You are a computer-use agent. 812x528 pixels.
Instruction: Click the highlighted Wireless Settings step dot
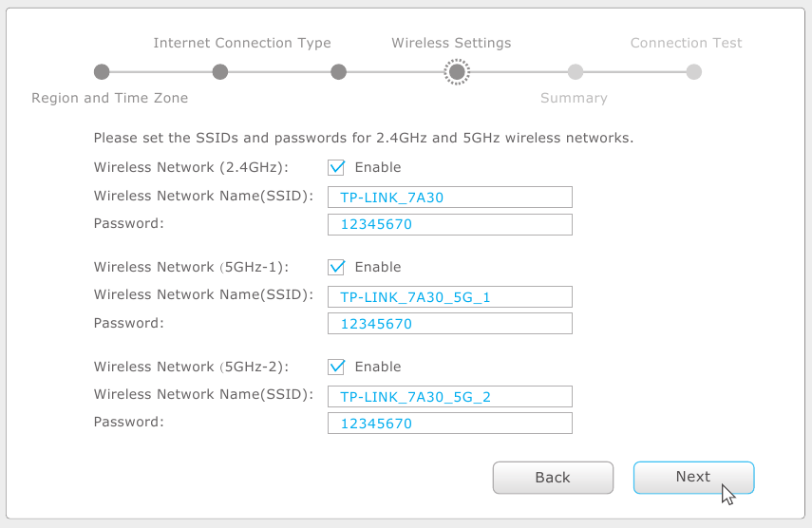pos(457,71)
